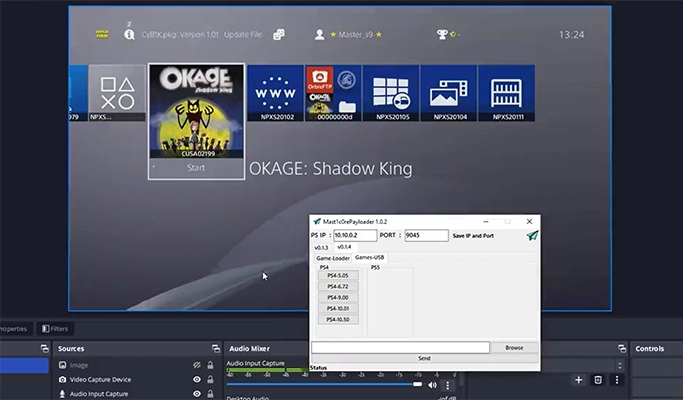Toggle lock on the Image source
The image size is (683, 400).
tap(210, 365)
